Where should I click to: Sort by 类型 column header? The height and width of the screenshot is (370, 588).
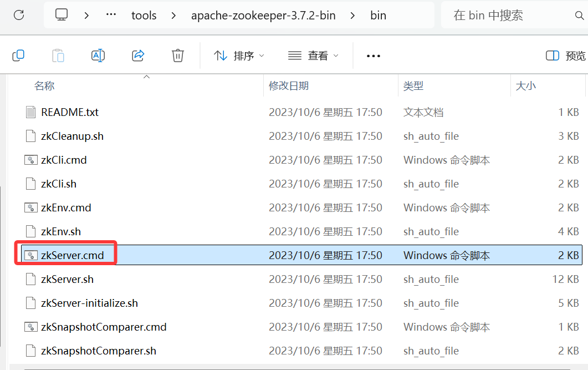(x=413, y=86)
